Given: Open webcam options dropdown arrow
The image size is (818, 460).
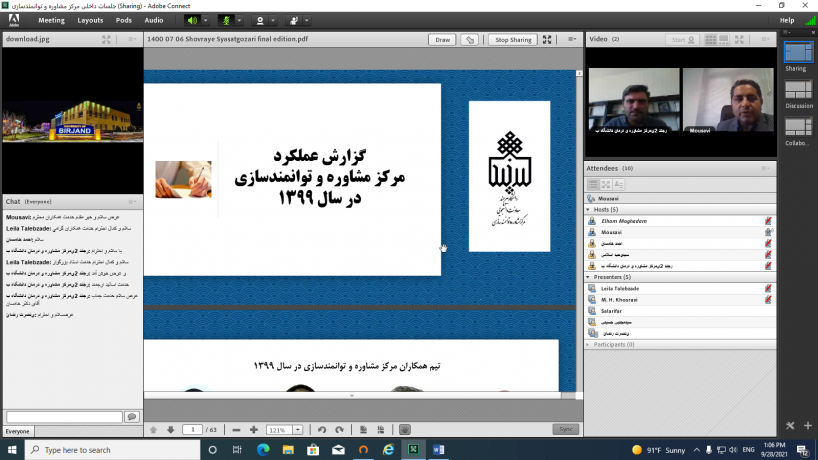Looking at the screenshot, I should pos(273,20).
